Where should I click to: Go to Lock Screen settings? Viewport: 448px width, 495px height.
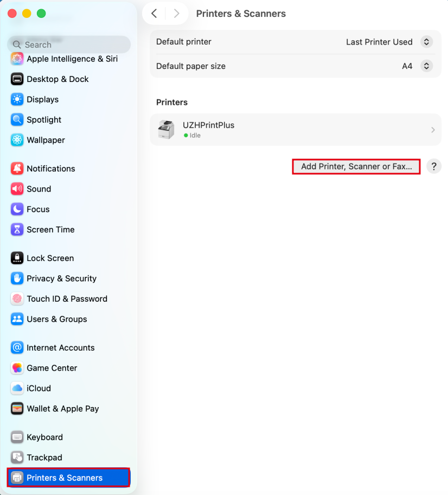[x=50, y=258]
